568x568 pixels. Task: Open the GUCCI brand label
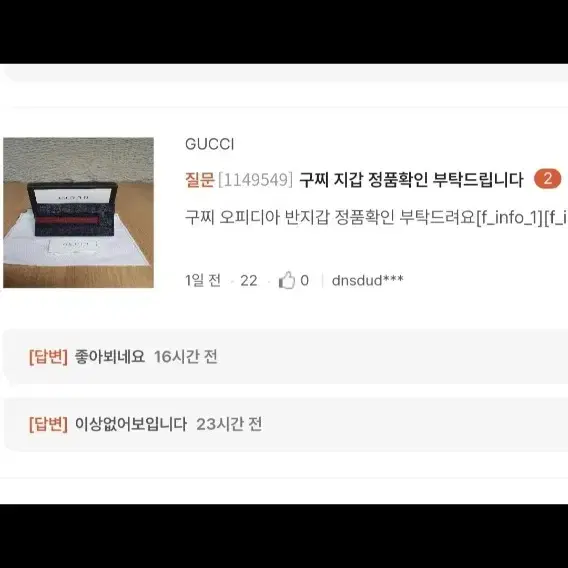point(209,144)
